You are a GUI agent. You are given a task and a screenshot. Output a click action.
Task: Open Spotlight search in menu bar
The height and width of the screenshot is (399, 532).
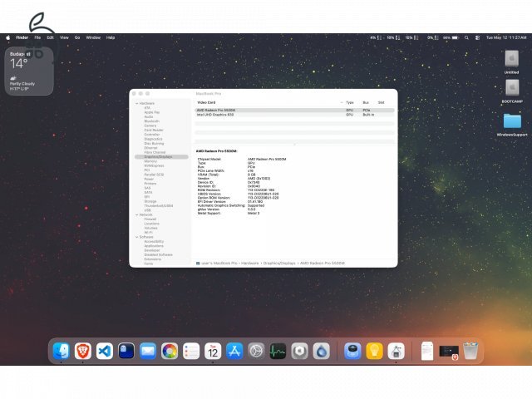tap(466, 37)
